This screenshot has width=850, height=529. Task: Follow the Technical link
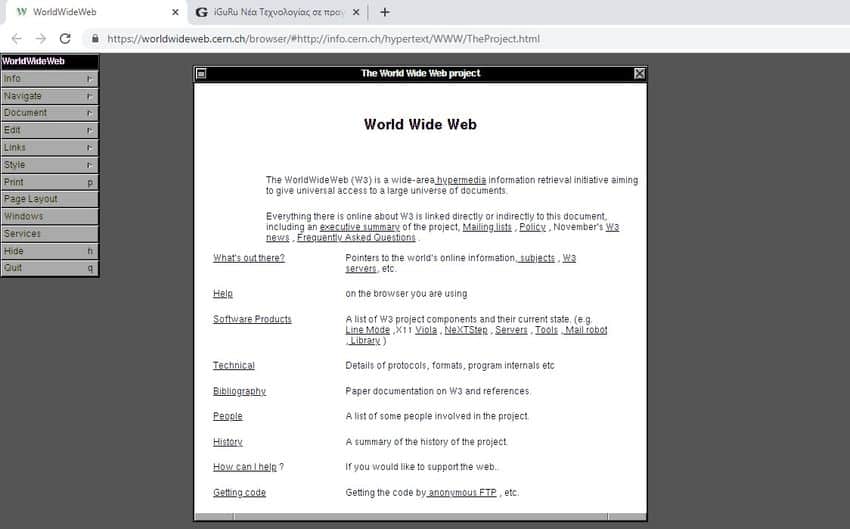coord(234,366)
